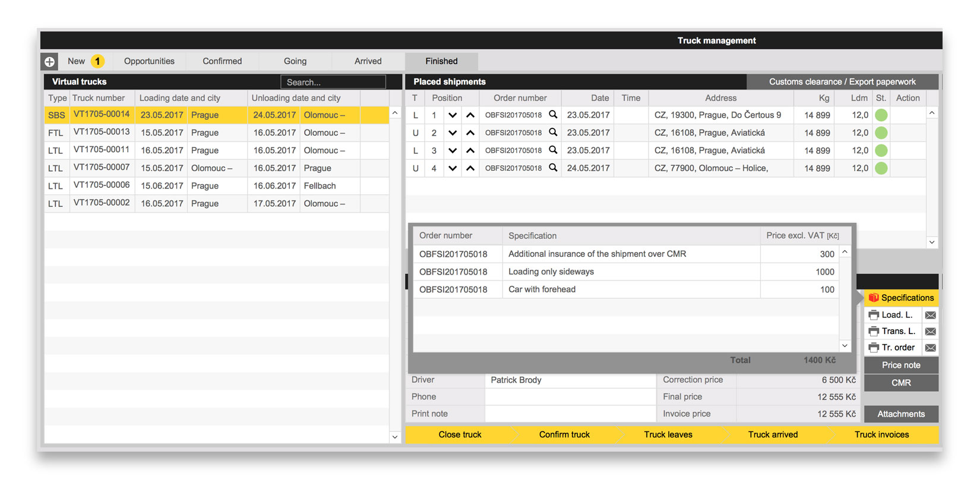This screenshot has height=498, width=980.
Task: Open the Attachments button
Action: coord(900,414)
